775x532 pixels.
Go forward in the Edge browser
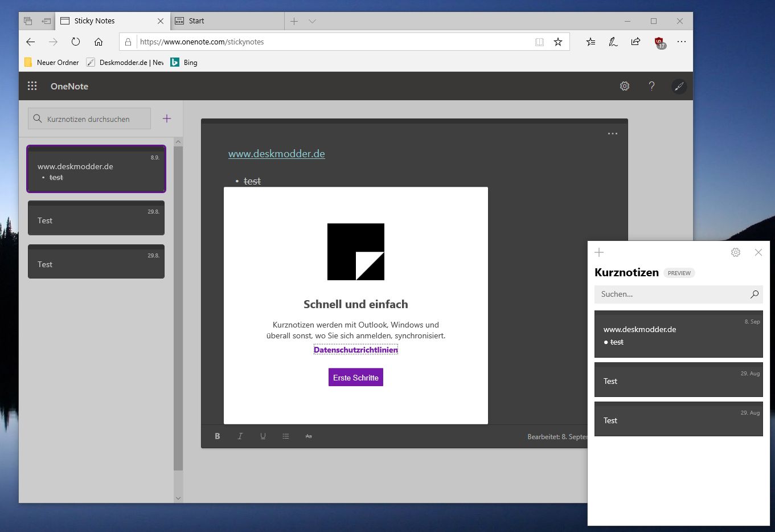pyautogui.click(x=53, y=42)
